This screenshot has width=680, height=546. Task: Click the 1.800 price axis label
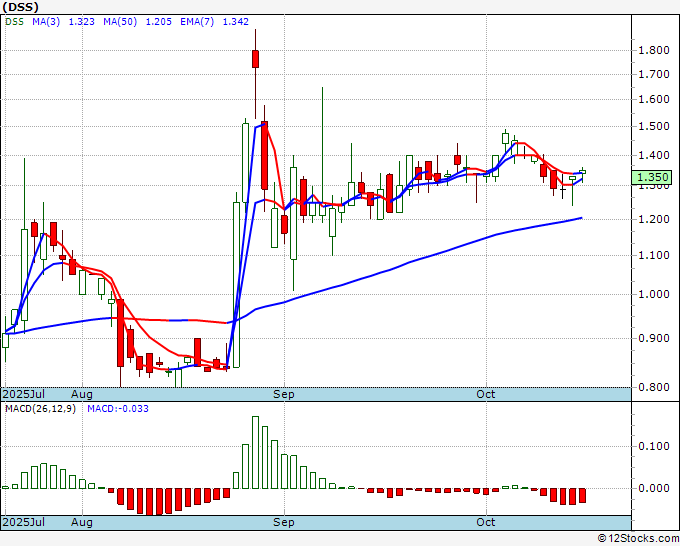[x=654, y=50]
